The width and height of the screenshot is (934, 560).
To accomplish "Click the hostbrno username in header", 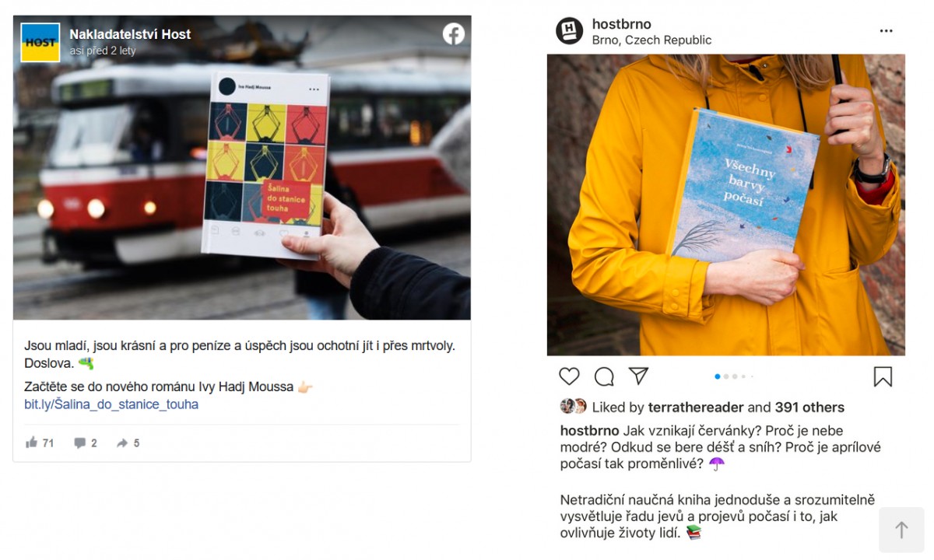I will (x=621, y=24).
